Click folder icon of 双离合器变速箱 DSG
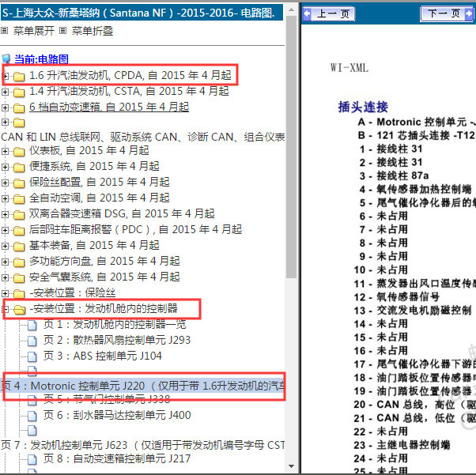The image size is (476, 475). pyautogui.click(x=19, y=215)
